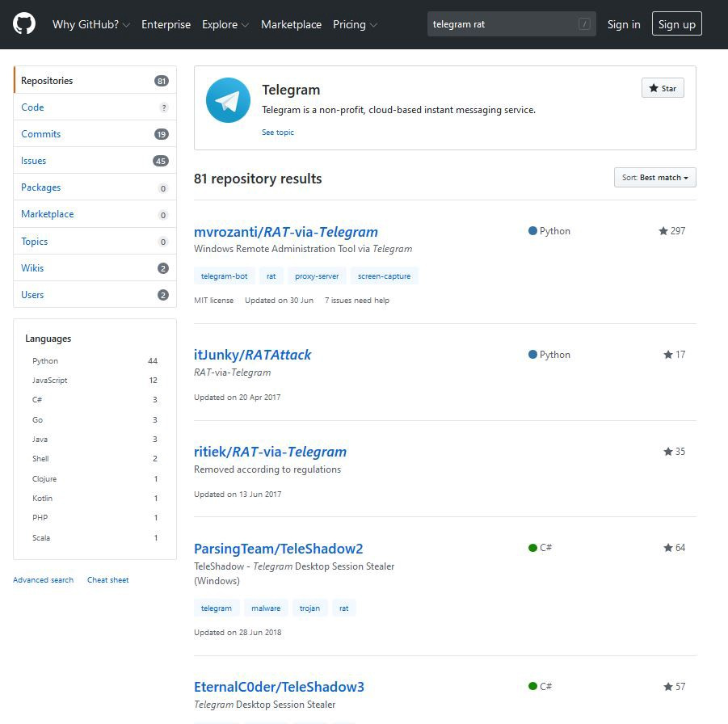Open the Explore dropdown menu
This screenshot has height=724, width=728.
coord(225,24)
